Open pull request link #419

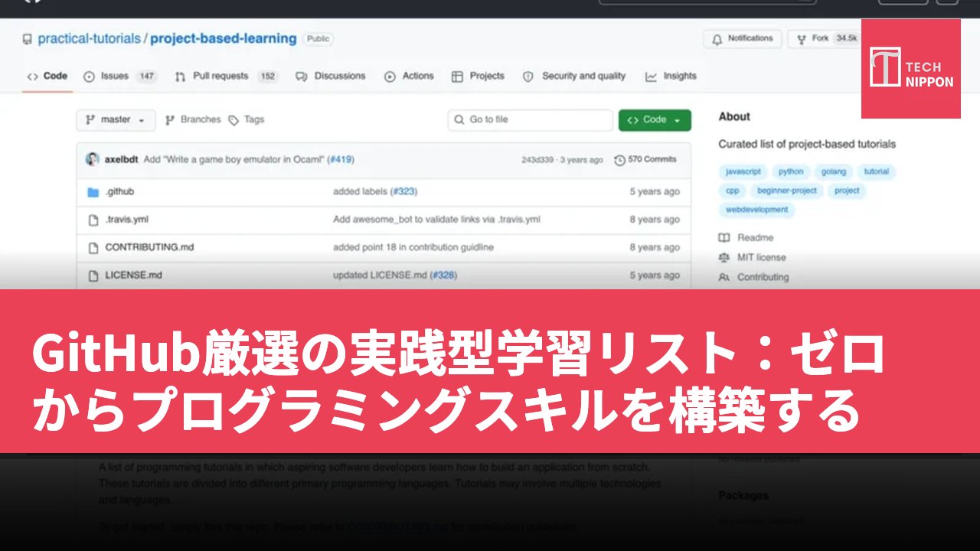click(341, 160)
